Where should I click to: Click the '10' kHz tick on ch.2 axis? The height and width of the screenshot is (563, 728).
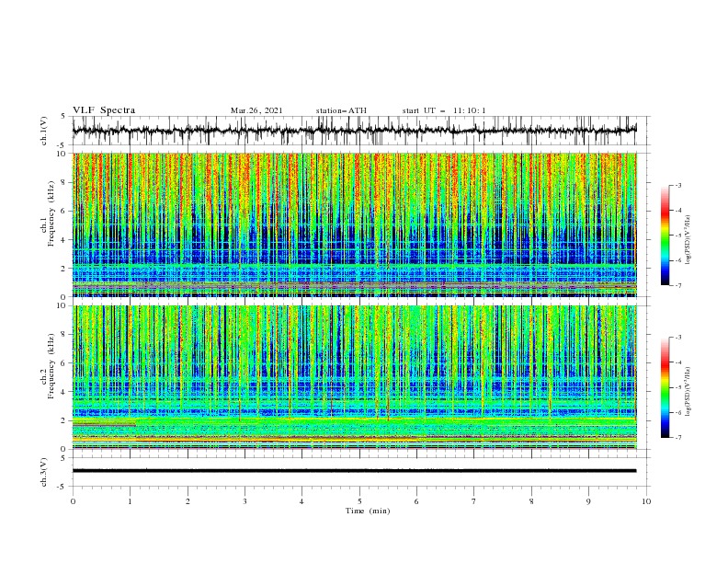[63, 305]
